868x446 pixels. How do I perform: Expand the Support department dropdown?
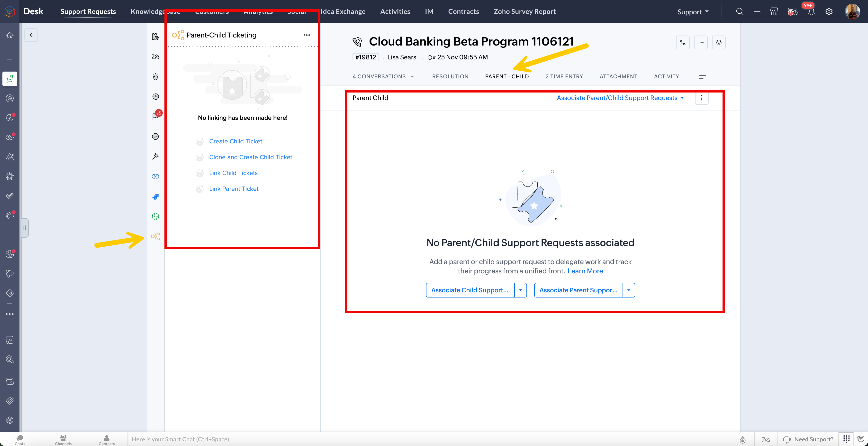pos(693,12)
